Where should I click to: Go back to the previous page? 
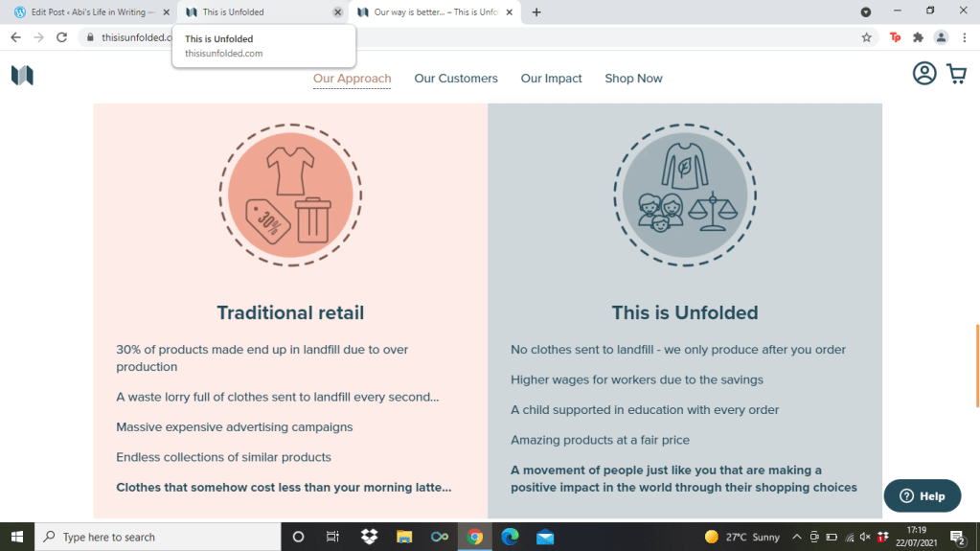click(x=15, y=37)
